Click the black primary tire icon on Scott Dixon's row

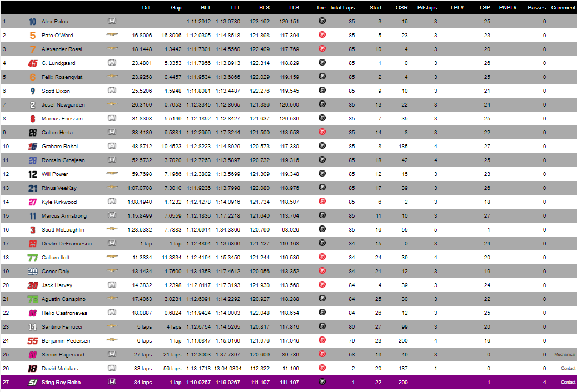click(x=321, y=91)
